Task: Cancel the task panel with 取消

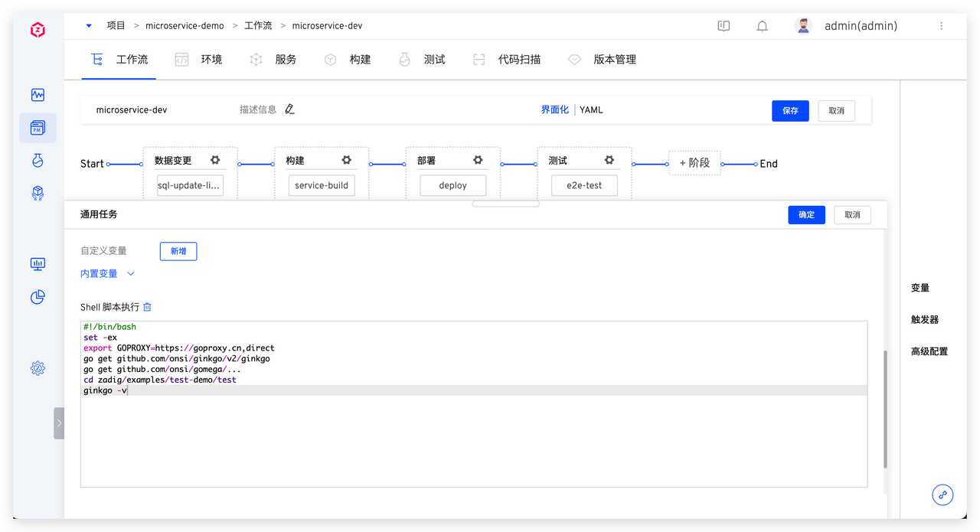Action: (x=852, y=214)
